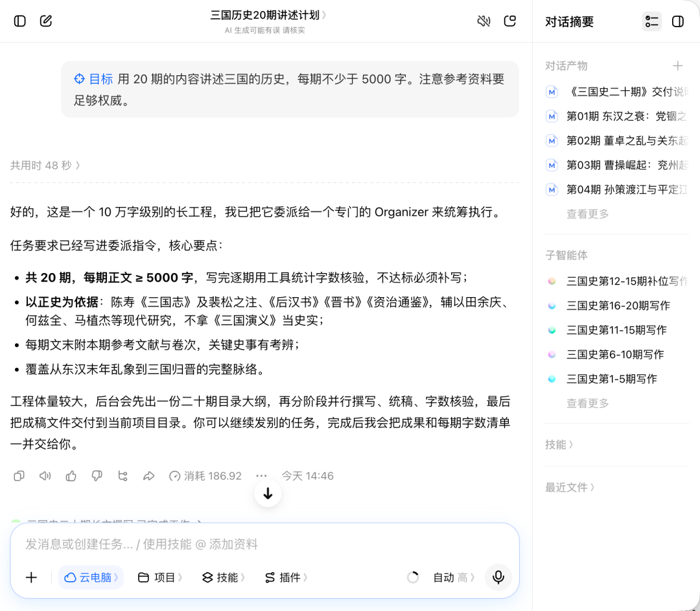
Task: Copy the assistant reply
Action: 19,475
